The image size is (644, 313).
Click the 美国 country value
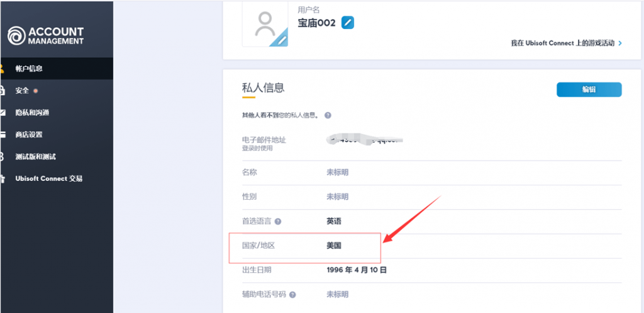(334, 246)
